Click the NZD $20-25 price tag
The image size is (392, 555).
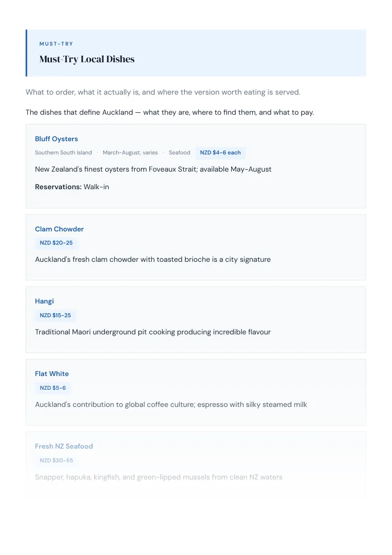tap(56, 243)
